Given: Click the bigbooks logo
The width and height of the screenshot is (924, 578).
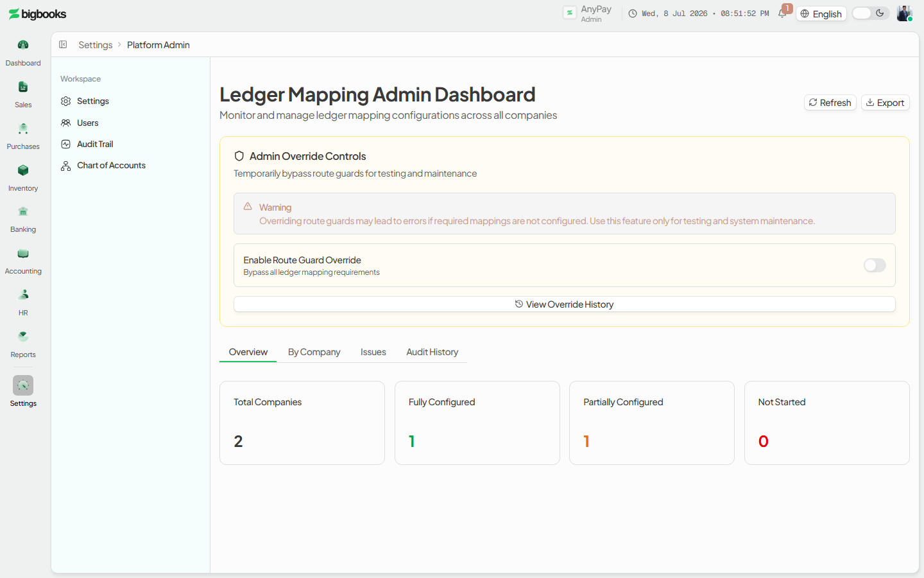Looking at the screenshot, I should (x=37, y=14).
